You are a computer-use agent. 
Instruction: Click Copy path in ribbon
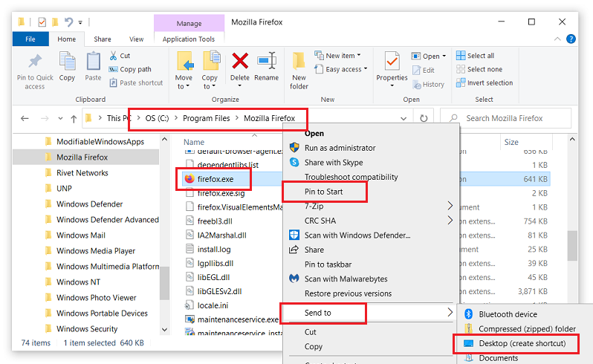130,69
